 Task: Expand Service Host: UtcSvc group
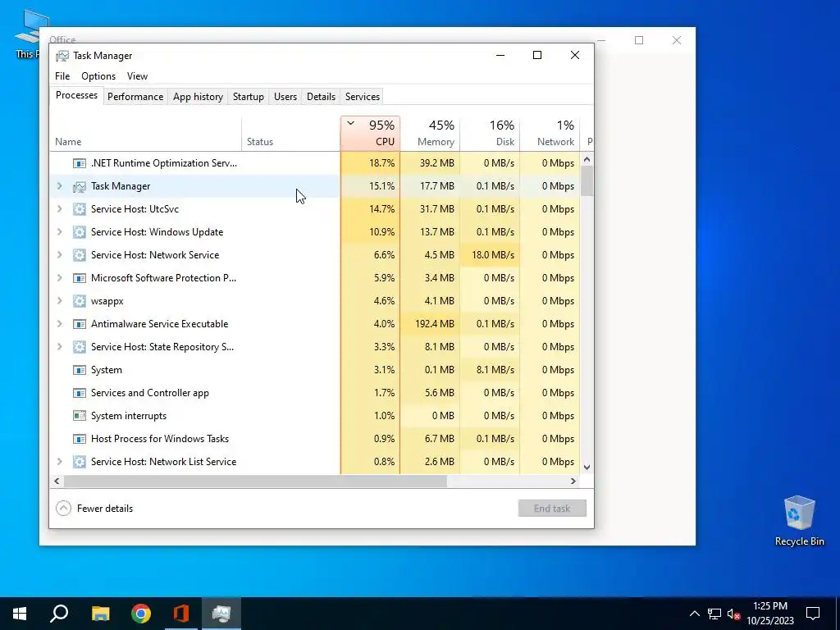59,209
